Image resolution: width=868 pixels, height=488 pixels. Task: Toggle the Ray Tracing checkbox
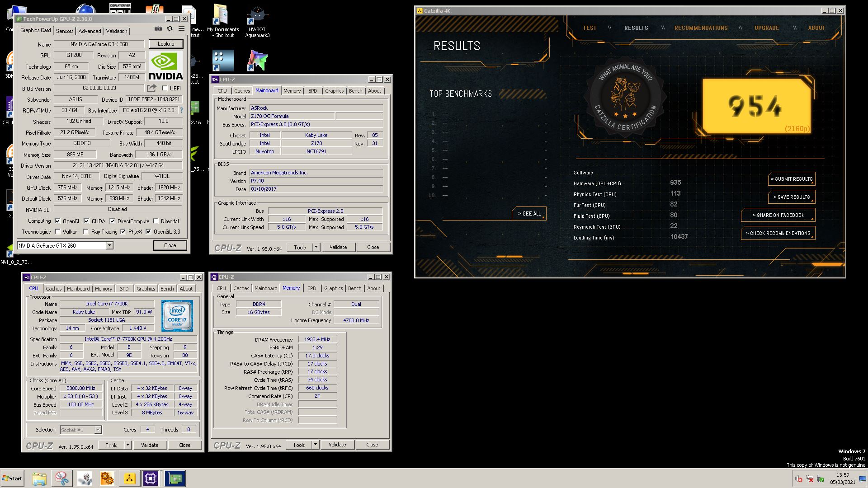pyautogui.click(x=86, y=231)
